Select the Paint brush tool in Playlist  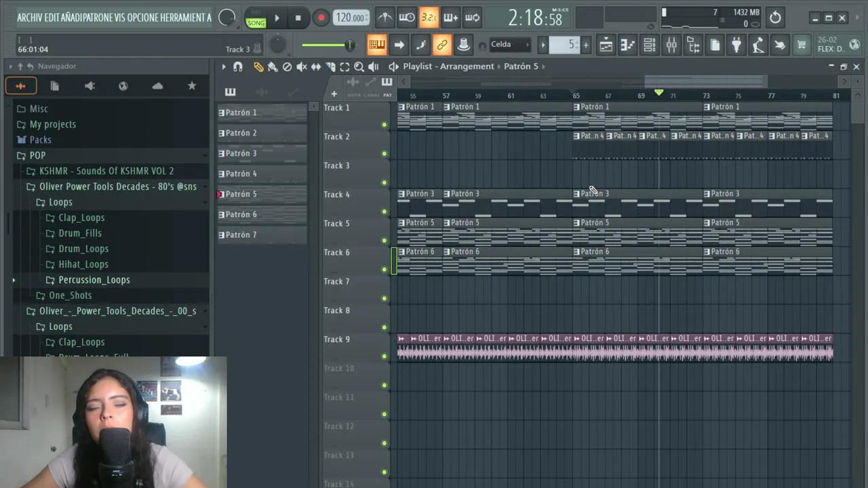tap(273, 66)
